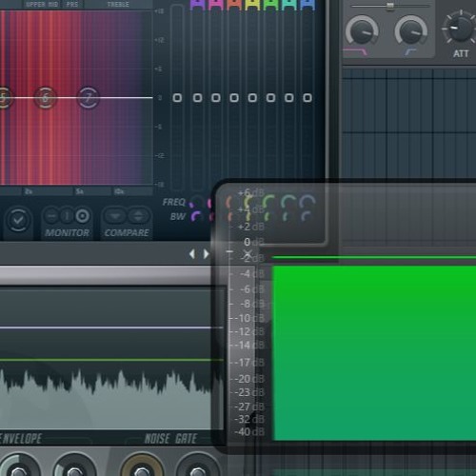Click the BW label
Screen dimensions: 476x476
[x=178, y=217]
